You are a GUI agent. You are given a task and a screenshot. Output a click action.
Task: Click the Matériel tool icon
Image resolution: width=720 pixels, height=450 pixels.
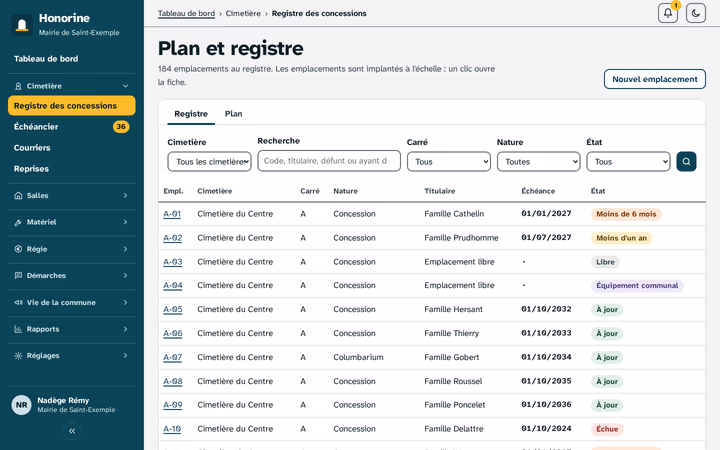tap(18, 222)
